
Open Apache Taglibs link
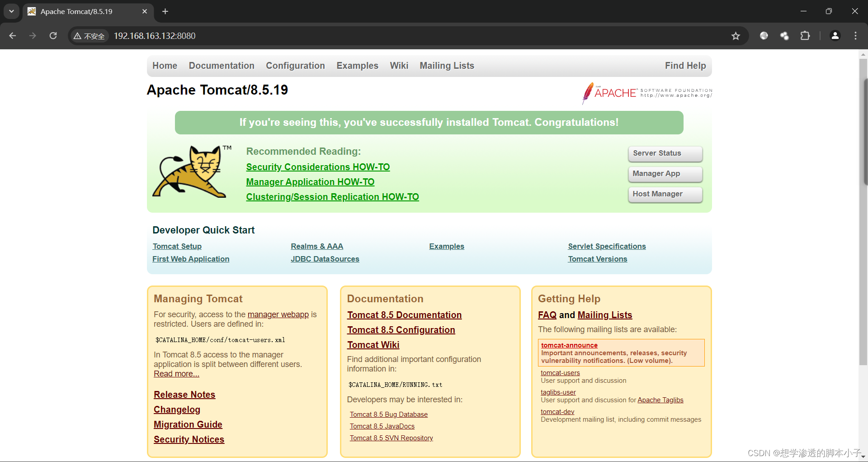coord(660,400)
